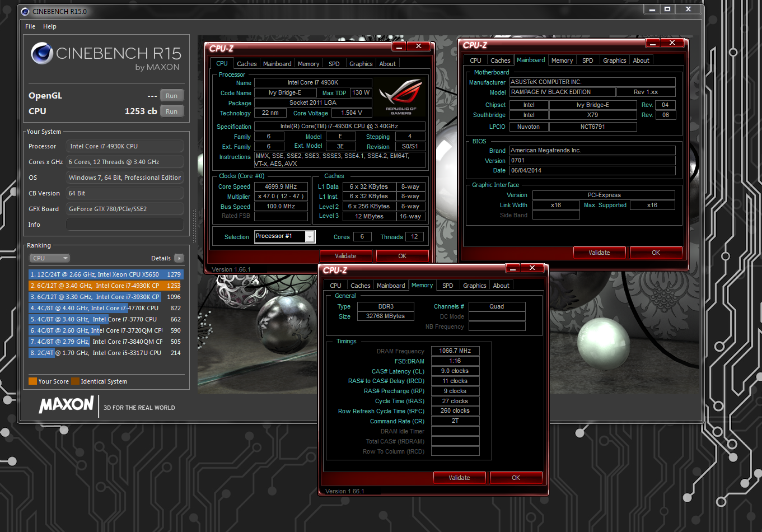Open the CPU ranking type dropdown

(x=49, y=258)
